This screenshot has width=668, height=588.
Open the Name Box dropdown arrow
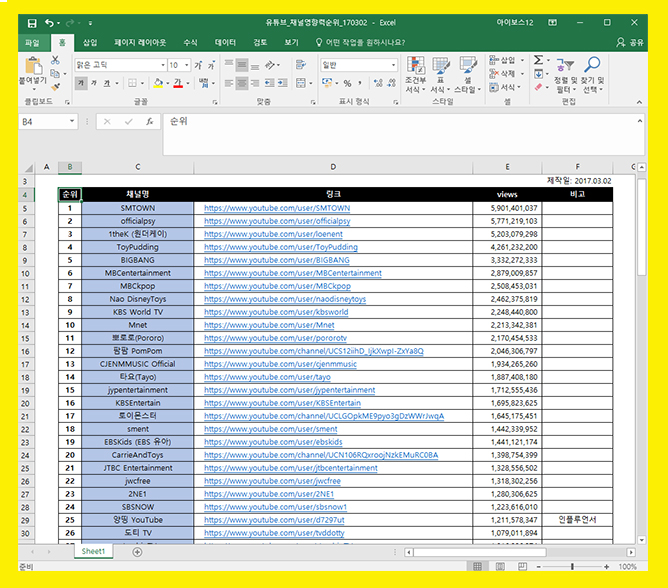pyautogui.click(x=72, y=121)
